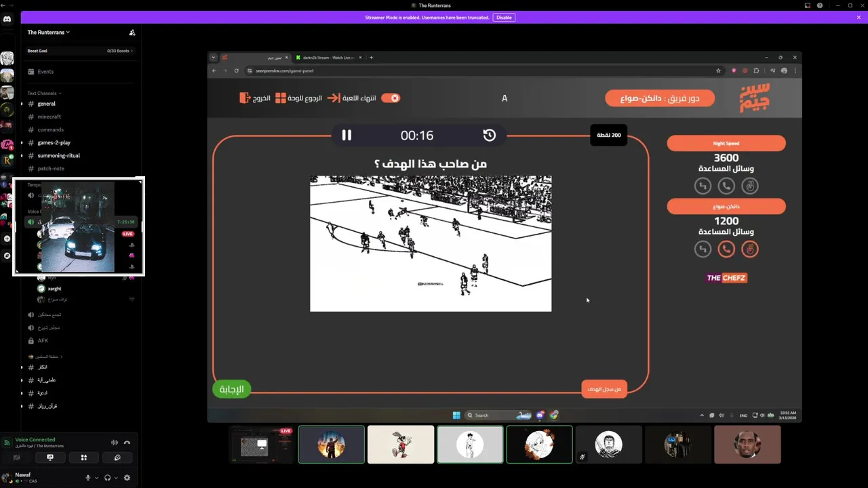868x488 pixels.
Task: Use Night Speed team's swap helper icon
Action: (x=703, y=186)
